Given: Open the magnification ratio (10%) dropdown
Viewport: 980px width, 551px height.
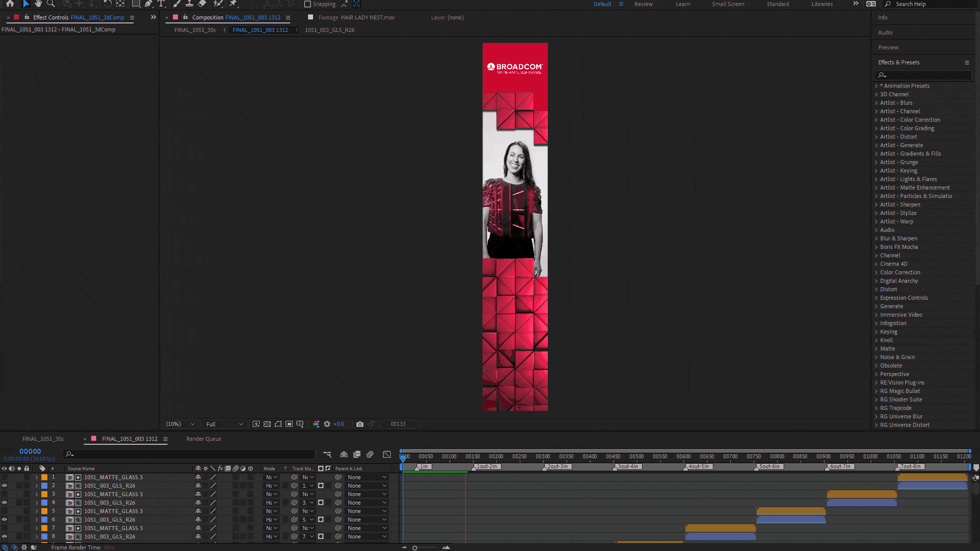Looking at the screenshot, I should click(x=180, y=424).
